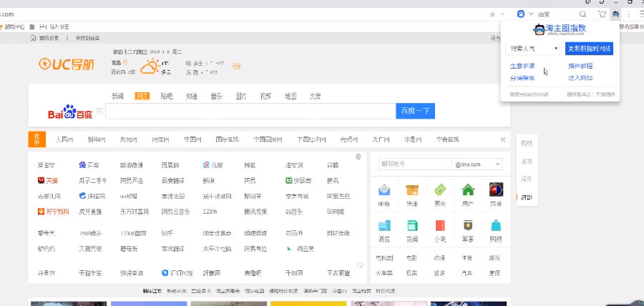The image size is (644, 306).
Task: Open the 搜索人气 dropdown in extension popup
Action: 534,49
